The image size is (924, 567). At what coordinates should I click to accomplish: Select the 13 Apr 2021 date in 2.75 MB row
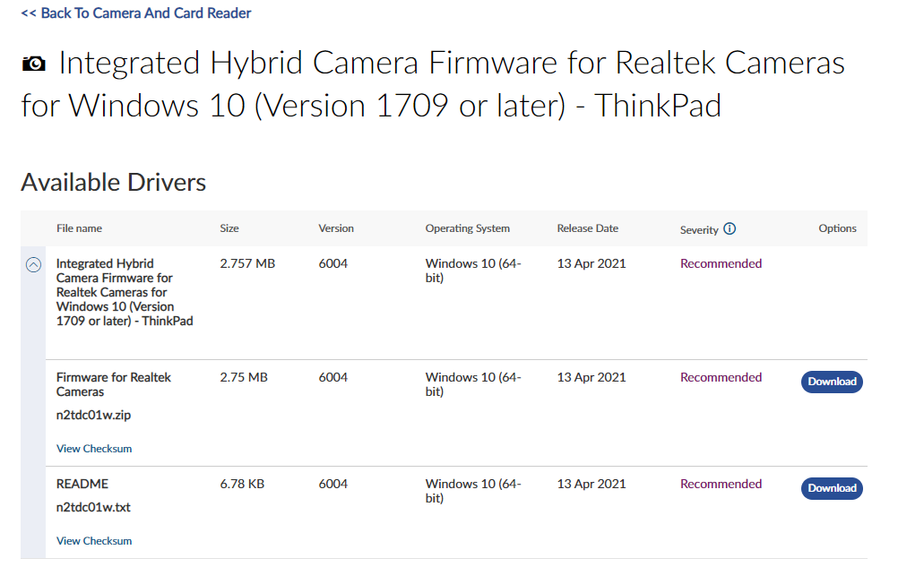[x=591, y=377]
